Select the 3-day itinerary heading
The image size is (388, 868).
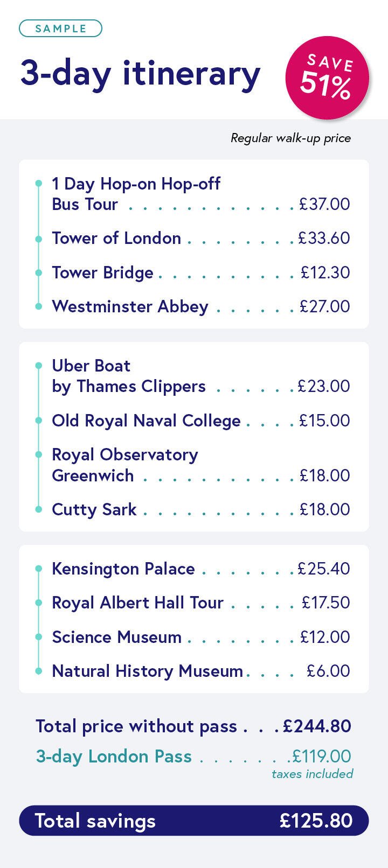click(x=140, y=73)
